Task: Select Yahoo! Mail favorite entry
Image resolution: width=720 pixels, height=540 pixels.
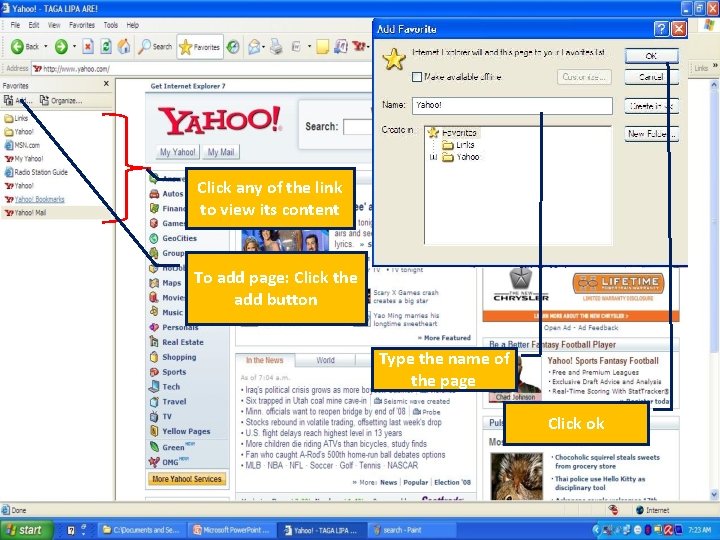Action: 25,213
